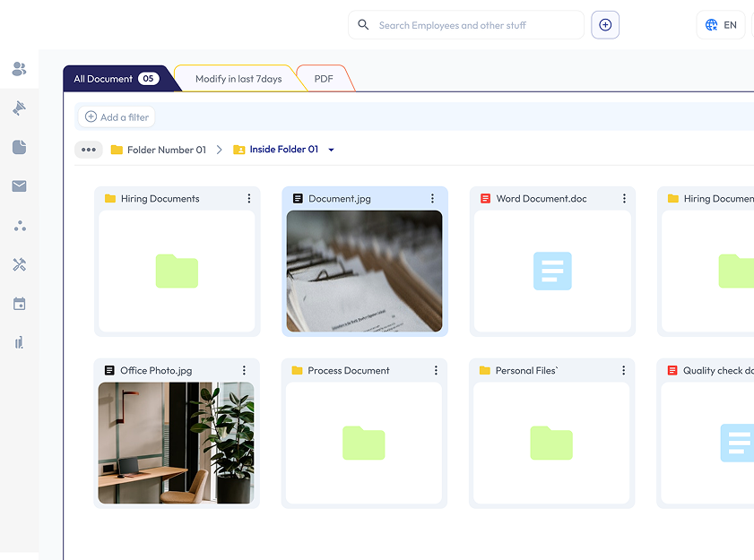The width and height of the screenshot is (754, 560).
Task: Open options menu for Office Photo.jpg
Action: tap(244, 370)
